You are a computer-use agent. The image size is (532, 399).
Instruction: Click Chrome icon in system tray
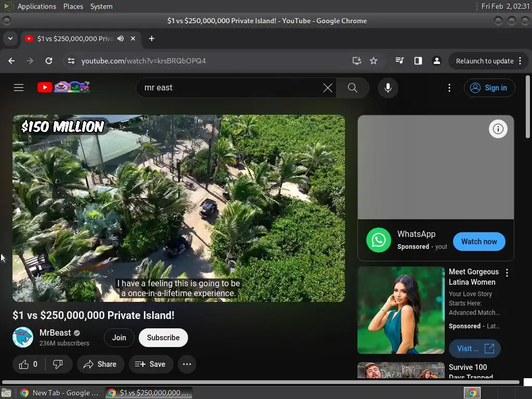point(472,393)
